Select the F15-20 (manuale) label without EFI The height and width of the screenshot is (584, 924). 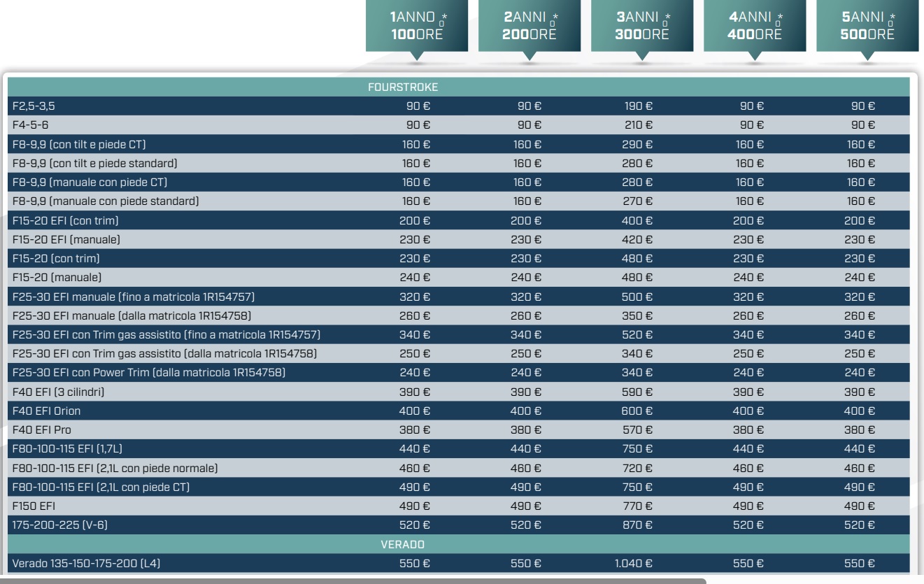tap(57, 278)
